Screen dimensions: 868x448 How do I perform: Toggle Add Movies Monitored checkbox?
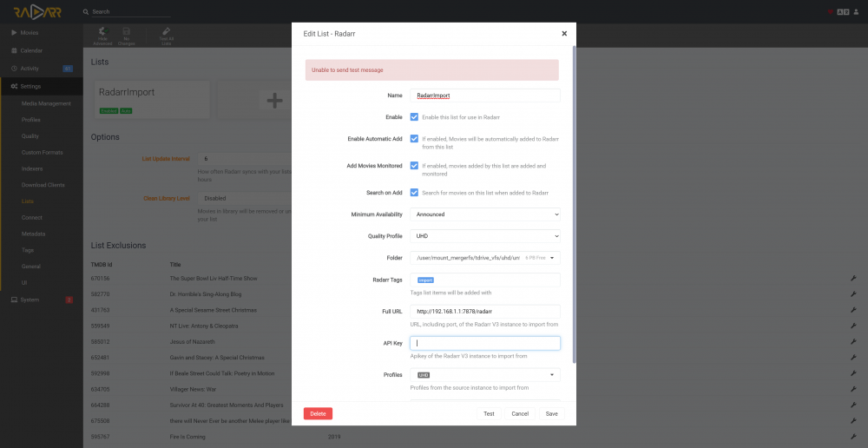click(414, 165)
